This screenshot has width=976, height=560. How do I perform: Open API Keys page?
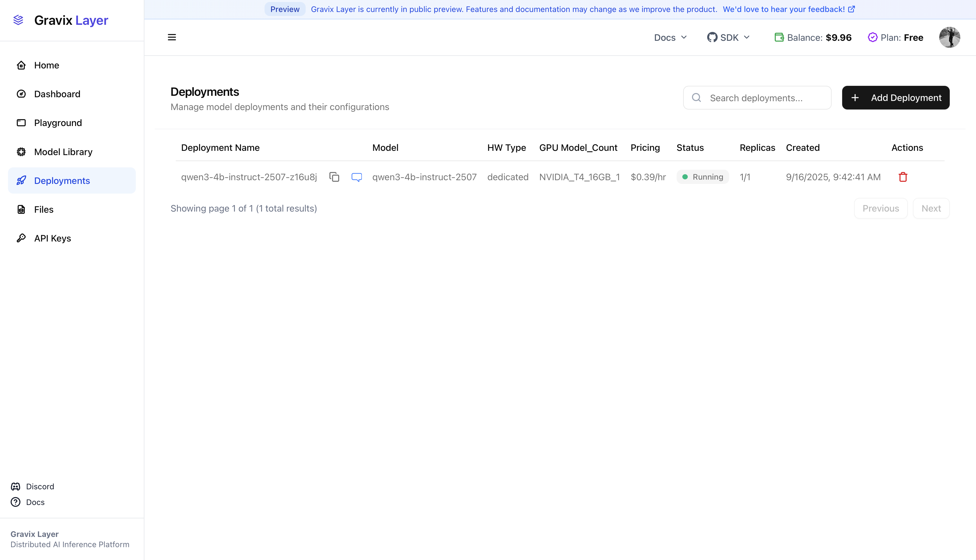52,238
